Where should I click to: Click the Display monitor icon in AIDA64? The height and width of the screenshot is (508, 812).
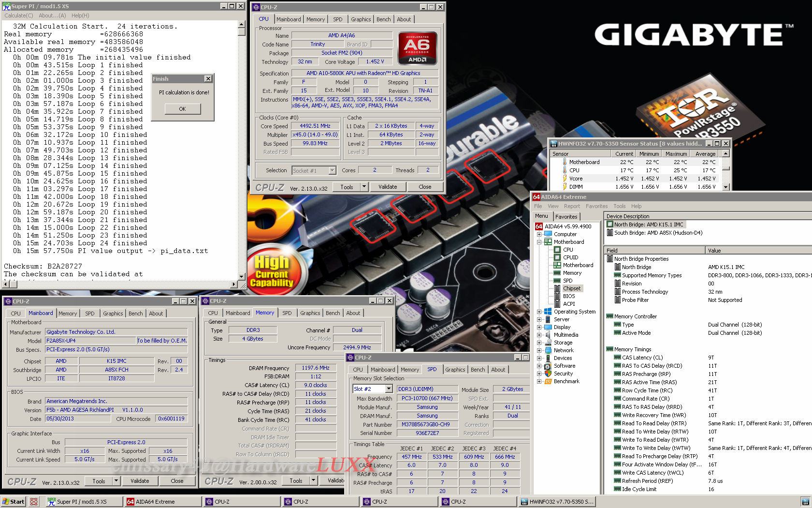point(548,327)
